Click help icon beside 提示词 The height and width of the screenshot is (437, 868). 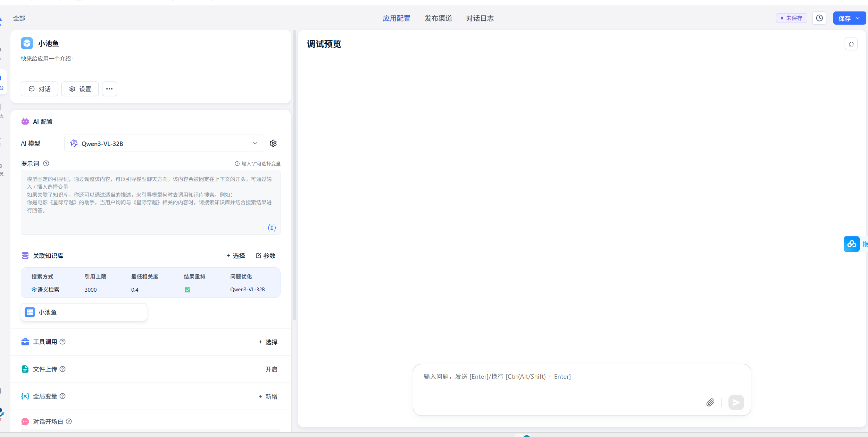46,163
